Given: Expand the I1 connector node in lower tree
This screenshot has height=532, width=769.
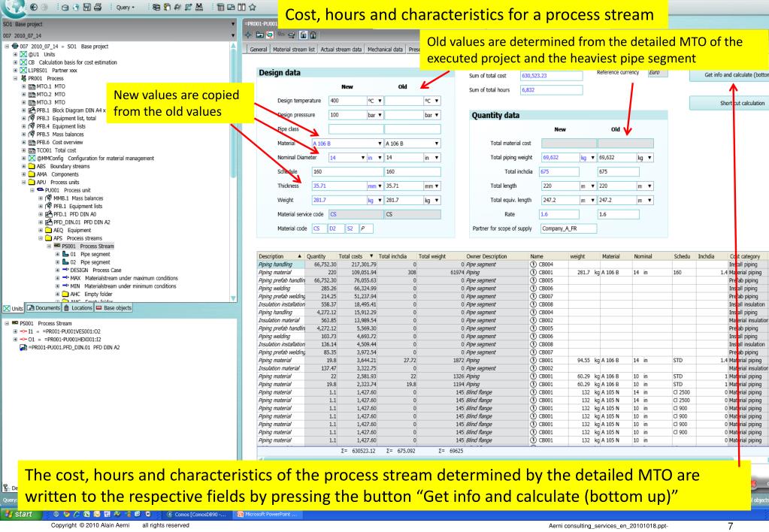Looking at the screenshot, I should [15, 331].
